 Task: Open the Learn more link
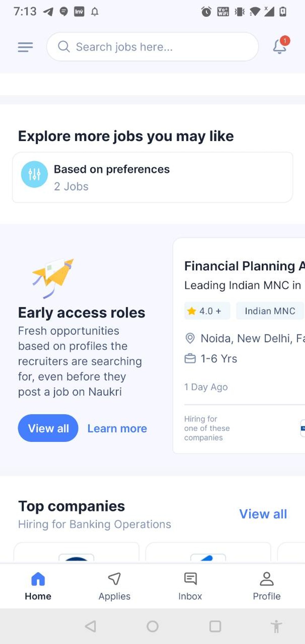point(117,428)
